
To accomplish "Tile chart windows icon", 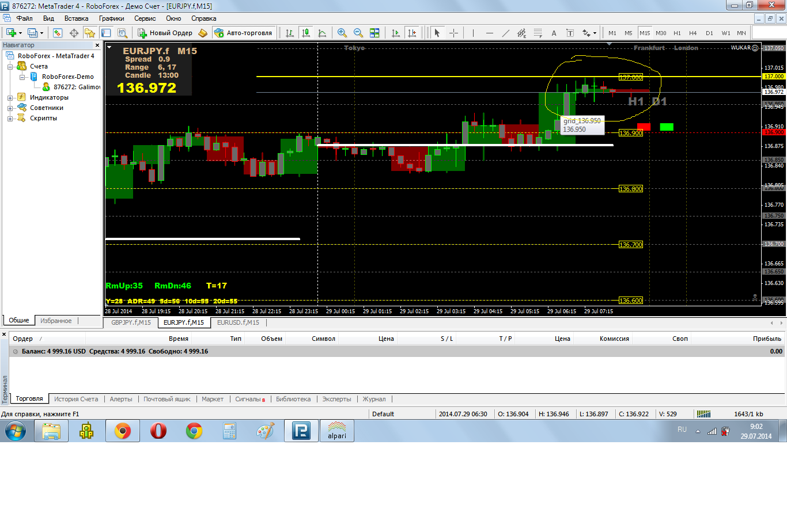I will (374, 33).
